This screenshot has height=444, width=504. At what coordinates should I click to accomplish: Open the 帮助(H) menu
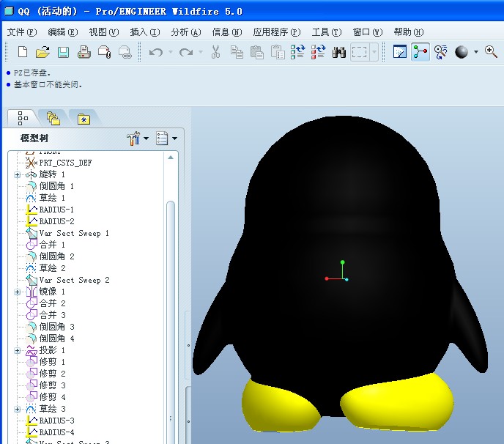click(409, 32)
